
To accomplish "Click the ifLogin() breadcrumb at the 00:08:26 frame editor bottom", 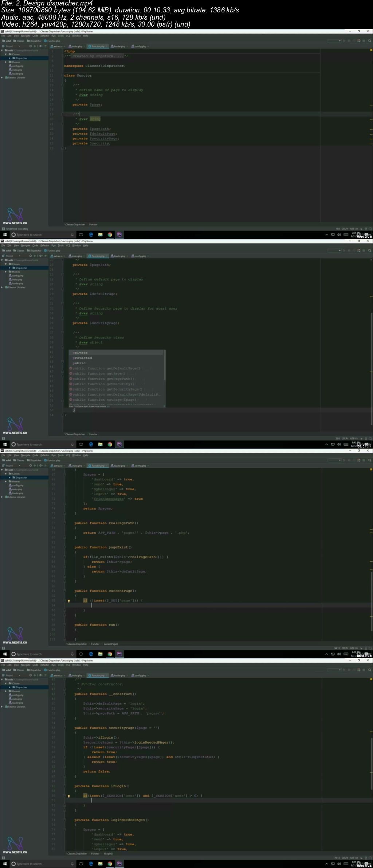I will (107, 854).
